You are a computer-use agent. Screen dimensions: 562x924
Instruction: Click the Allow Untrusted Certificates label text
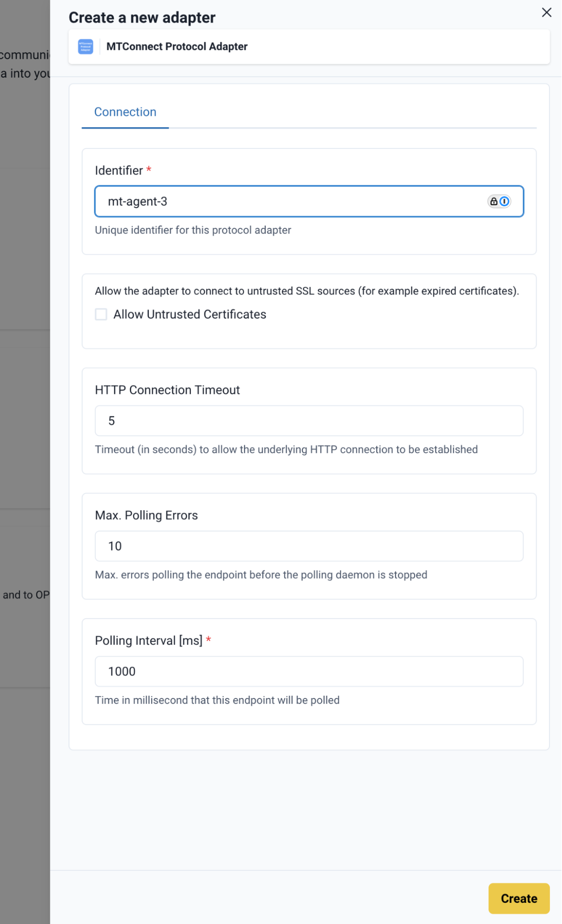pos(189,314)
